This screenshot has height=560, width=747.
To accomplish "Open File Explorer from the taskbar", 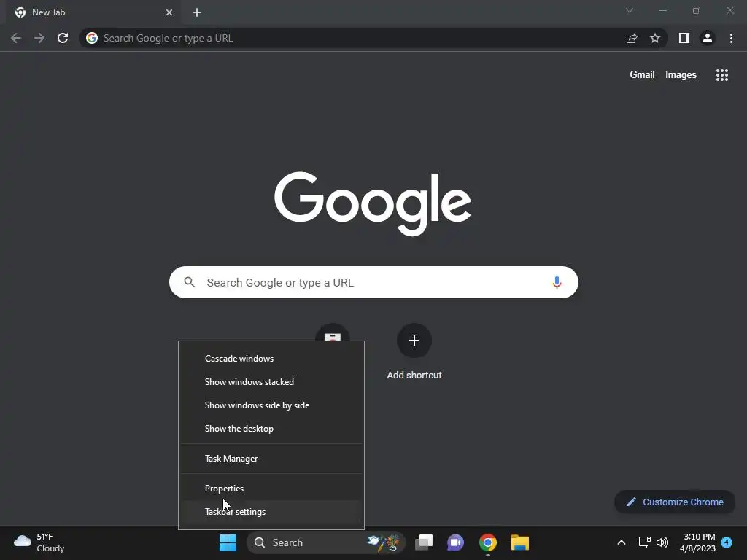I will click(x=519, y=542).
